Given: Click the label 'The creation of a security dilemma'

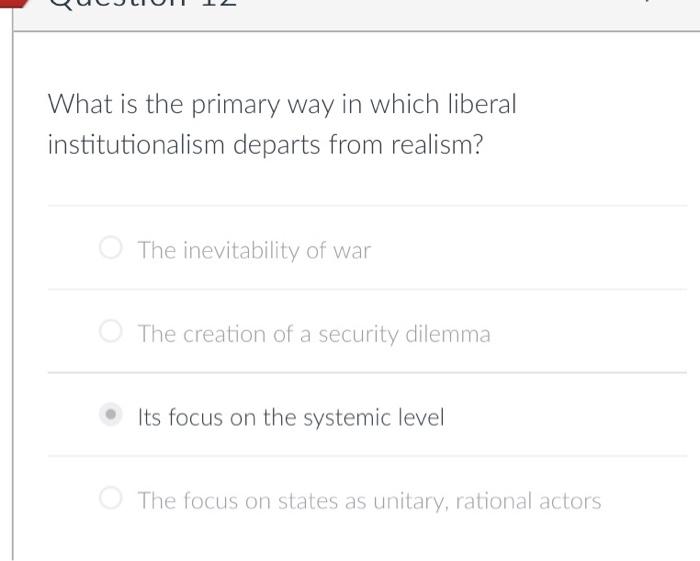Looking at the screenshot, I should click(x=314, y=334).
